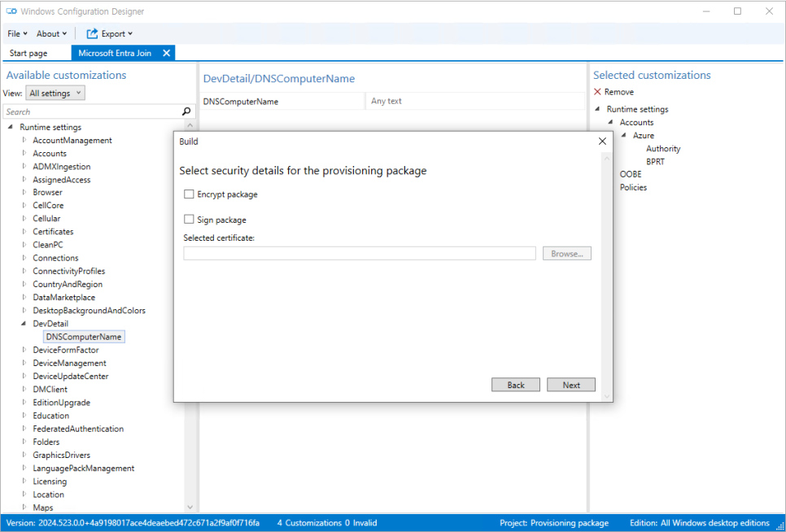The height and width of the screenshot is (532, 786).
Task: Click the Next button
Action: [571, 385]
